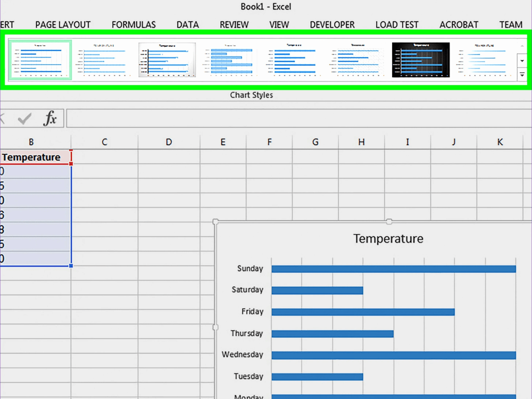Click the Wednesday axis label
This screenshot has width=532, height=399.
click(x=242, y=354)
